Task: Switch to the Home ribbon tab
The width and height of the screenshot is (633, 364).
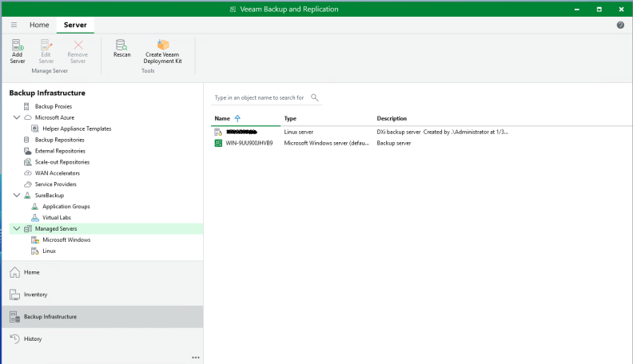Action: (x=39, y=25)
